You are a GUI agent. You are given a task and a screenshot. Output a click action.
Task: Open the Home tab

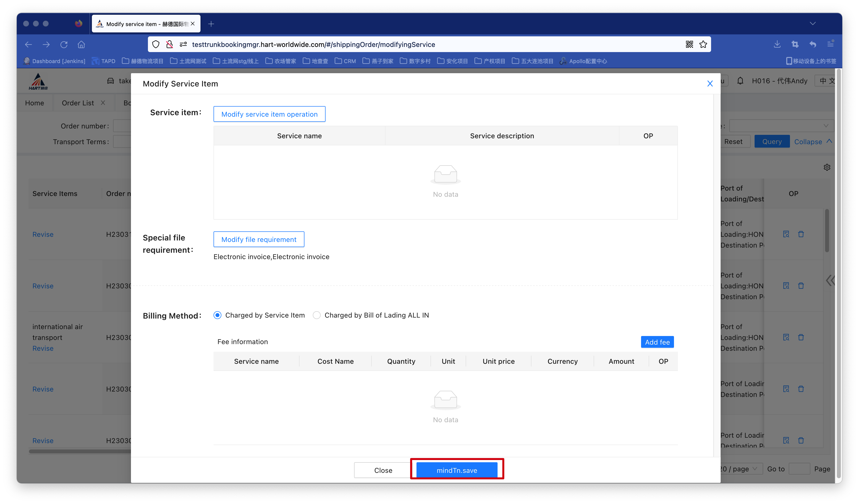click(34, 103)
